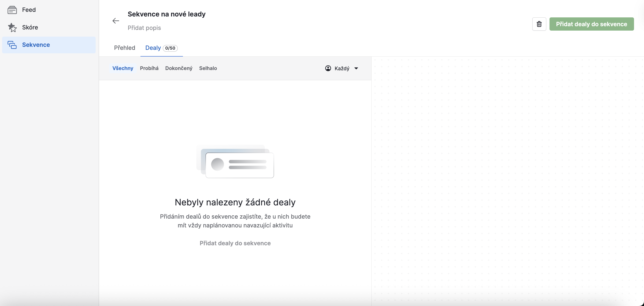The image size is (644, 306).
Task: Click the sequence title Sekvence na nové leady
Action: click(166, 14)
